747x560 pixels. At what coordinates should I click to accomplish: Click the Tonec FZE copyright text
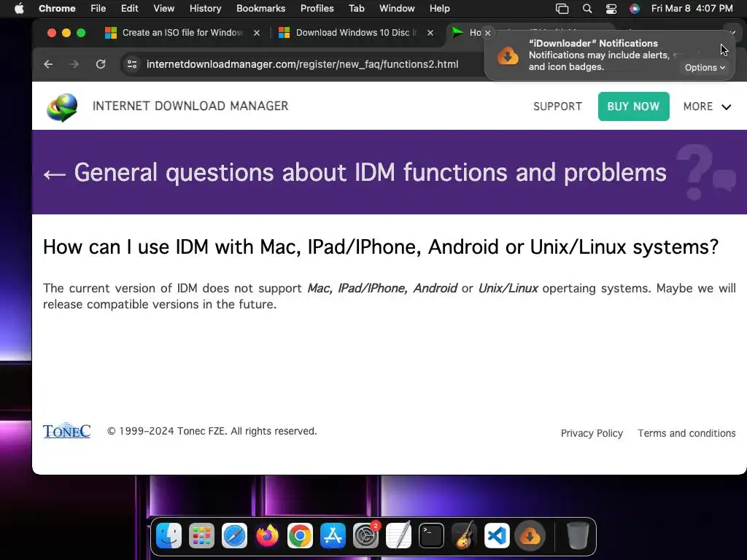(x=212, y=431)
